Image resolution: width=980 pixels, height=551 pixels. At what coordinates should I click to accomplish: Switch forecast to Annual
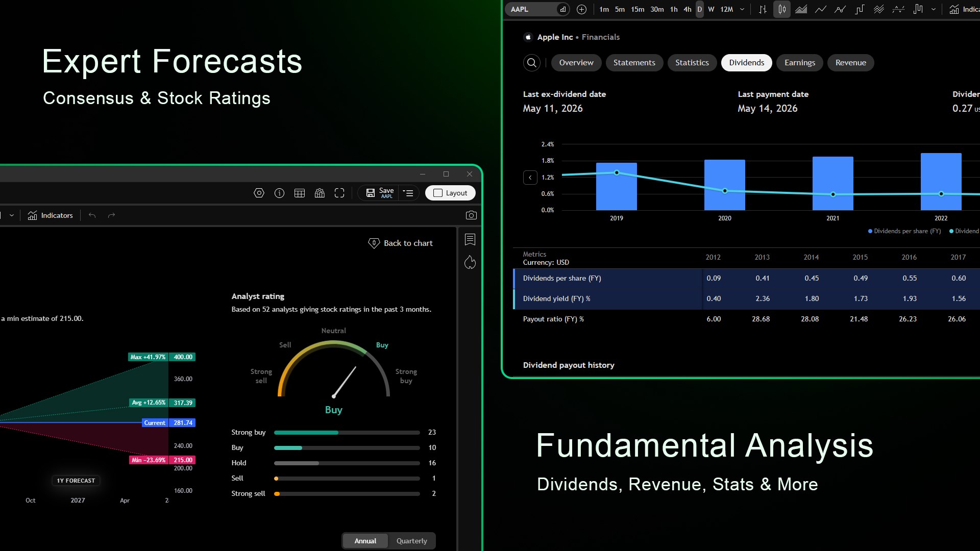point(365,541)
